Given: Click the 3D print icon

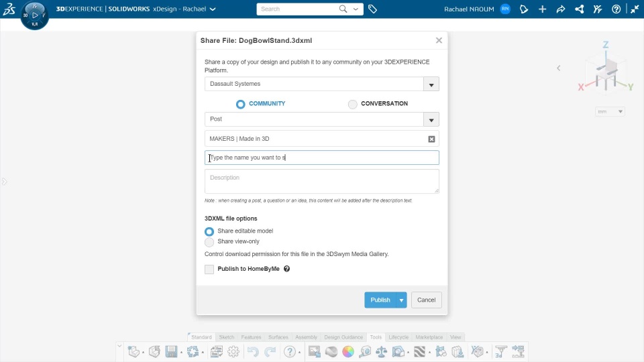Looking at the screenshot, I should coord(500,352).
